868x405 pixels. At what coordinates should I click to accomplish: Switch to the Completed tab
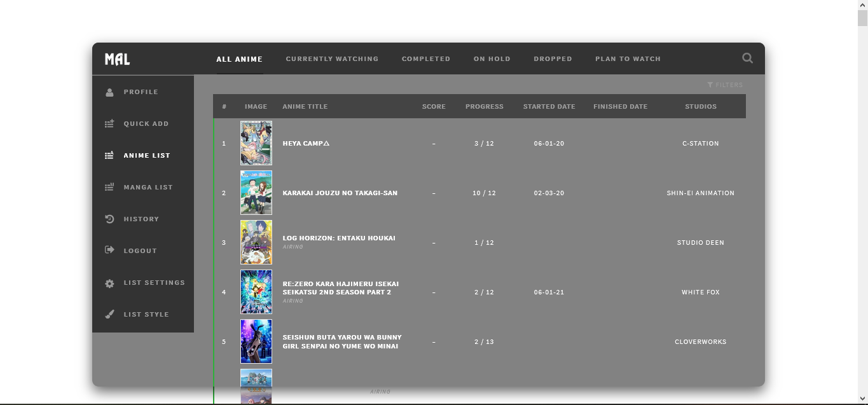pos(425,59)
